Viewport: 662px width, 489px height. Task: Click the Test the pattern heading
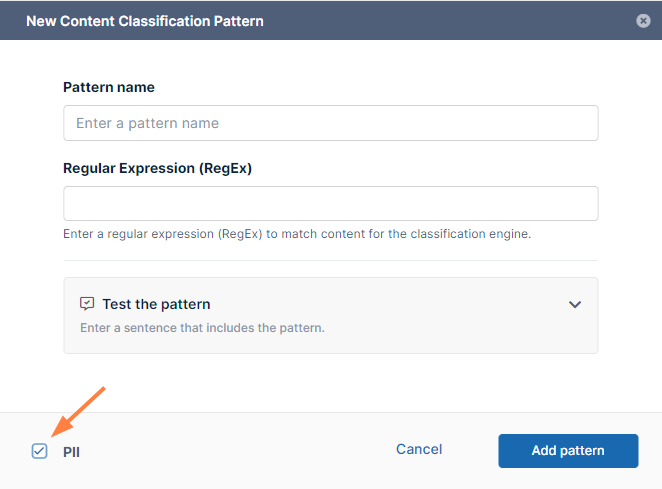[x=156, y=304]
